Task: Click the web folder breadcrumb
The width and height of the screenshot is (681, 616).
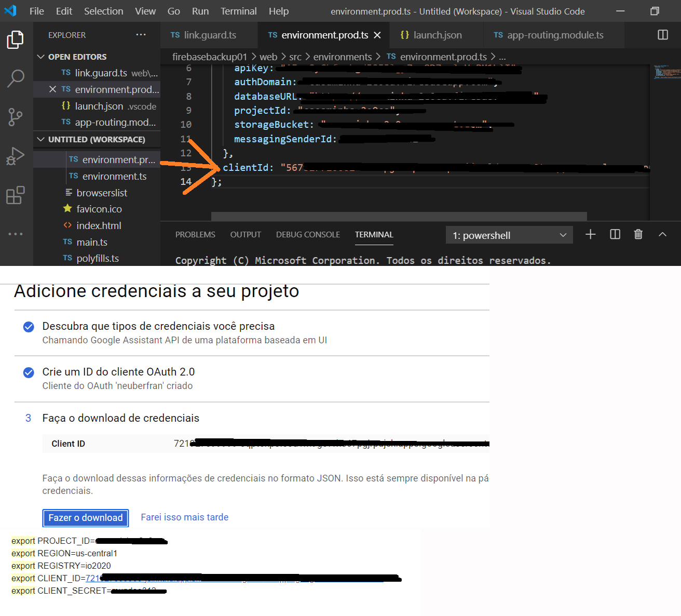Action: 268,57
